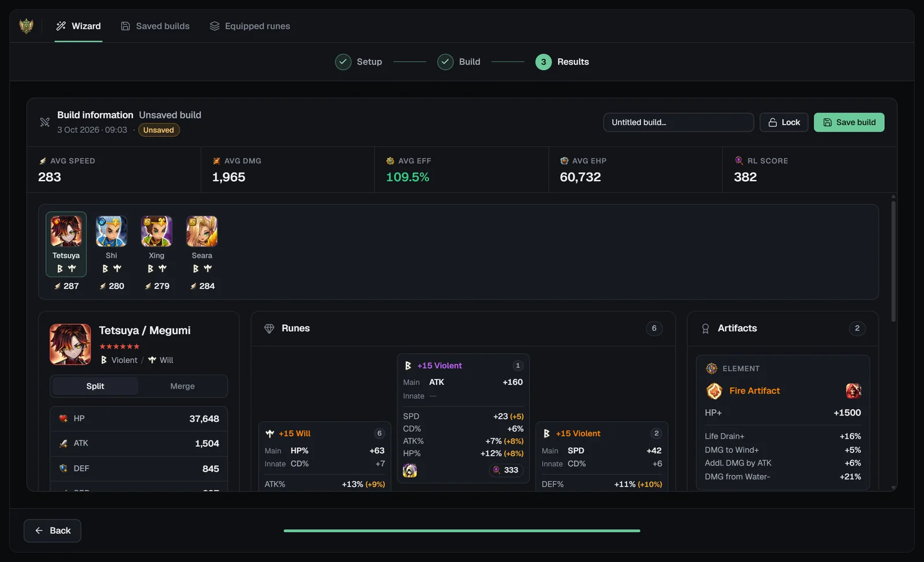The height and width of the screenshot is (562, 924).
Task: Click the Violent set icon under Shi
Action: click(x=105, y=269)
